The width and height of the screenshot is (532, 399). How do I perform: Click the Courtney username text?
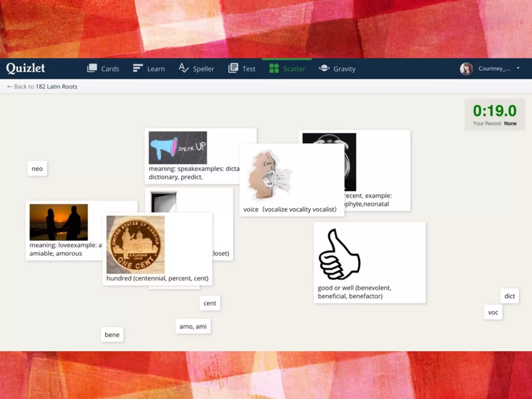click(494, 69)
